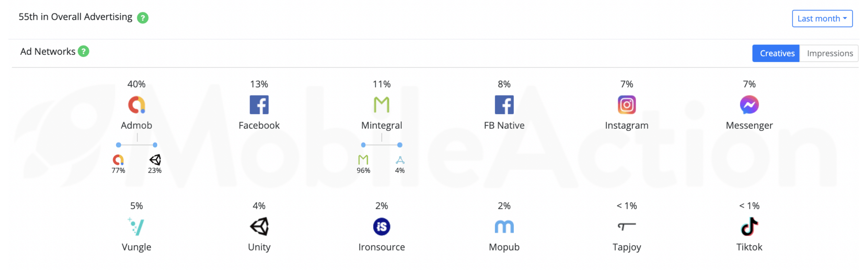Click the Instagram logo icon
The image size is (868, 270).
coord(626,105)
